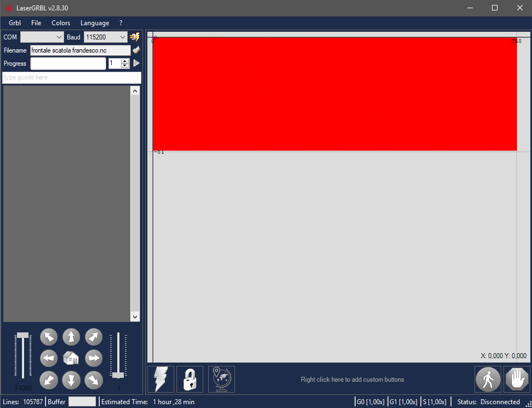Click the lightning bolt reset button

161,379
